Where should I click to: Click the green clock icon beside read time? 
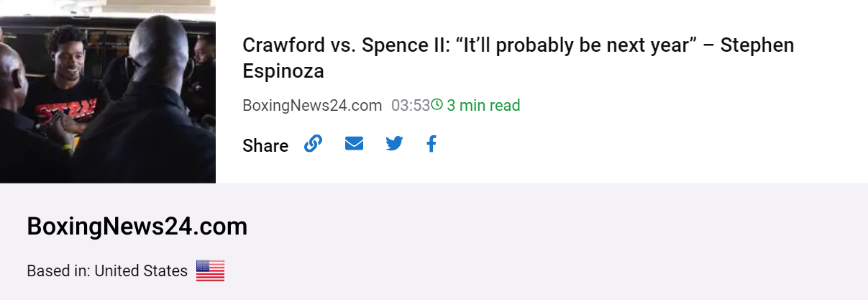[437, 105]
